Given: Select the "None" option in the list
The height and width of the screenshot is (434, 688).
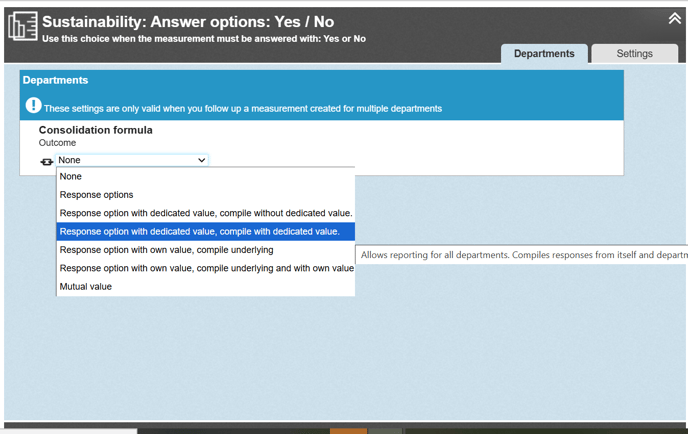Looking at the screenshot, I should tap(71, 177).
